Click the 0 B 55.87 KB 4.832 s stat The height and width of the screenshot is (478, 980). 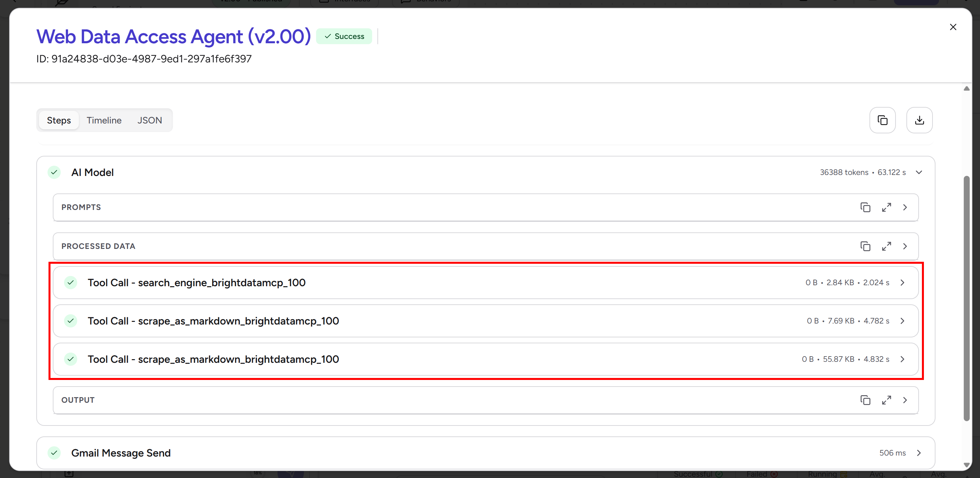pos(845,359)
